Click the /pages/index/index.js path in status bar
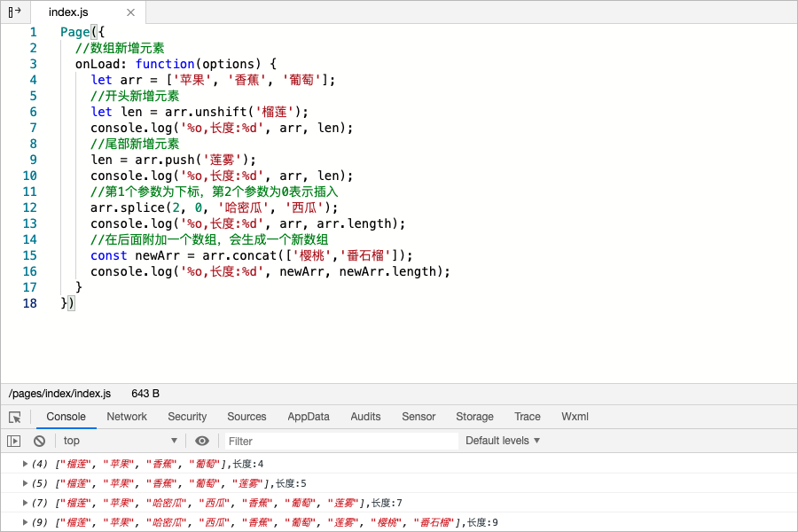 59,394
